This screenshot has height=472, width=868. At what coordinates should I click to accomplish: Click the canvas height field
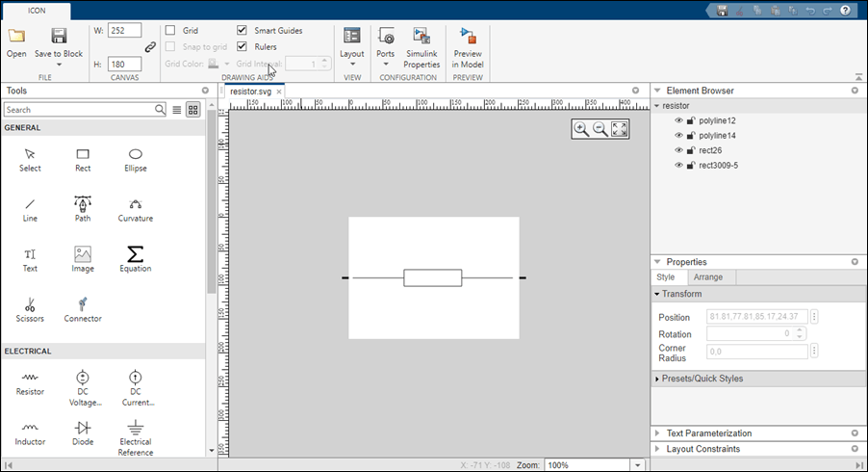[124, 65]
